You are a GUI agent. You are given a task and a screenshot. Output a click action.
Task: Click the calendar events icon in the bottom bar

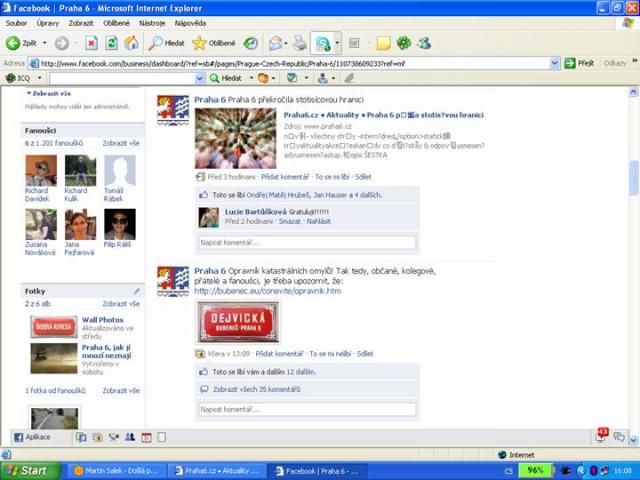(x=146, y=438)
